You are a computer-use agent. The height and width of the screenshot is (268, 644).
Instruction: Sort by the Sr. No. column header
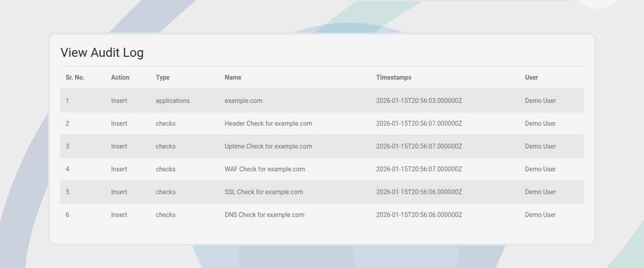[x=75, y=77]
